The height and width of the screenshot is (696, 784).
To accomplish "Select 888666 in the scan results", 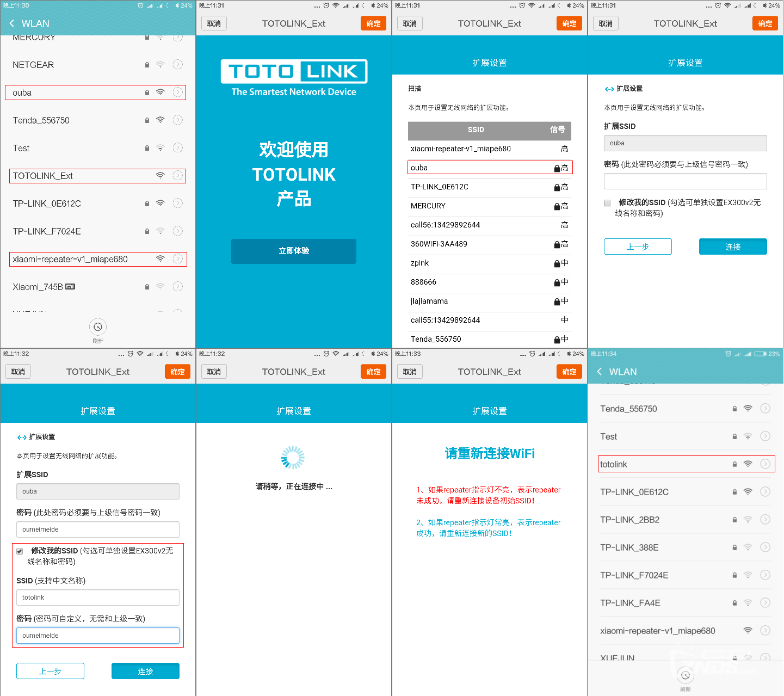I will click(490, 282).
